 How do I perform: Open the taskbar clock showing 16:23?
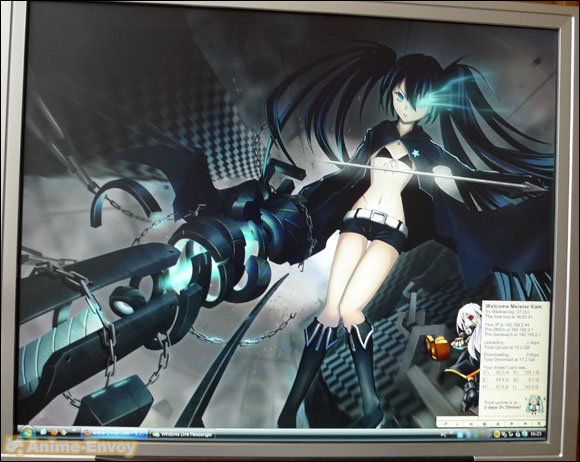[x=536, y=434]
